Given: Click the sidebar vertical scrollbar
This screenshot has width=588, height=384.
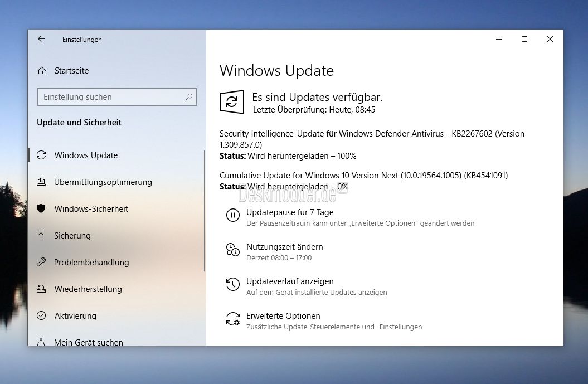Looking at the screenshot, I should tap(205, 211).
